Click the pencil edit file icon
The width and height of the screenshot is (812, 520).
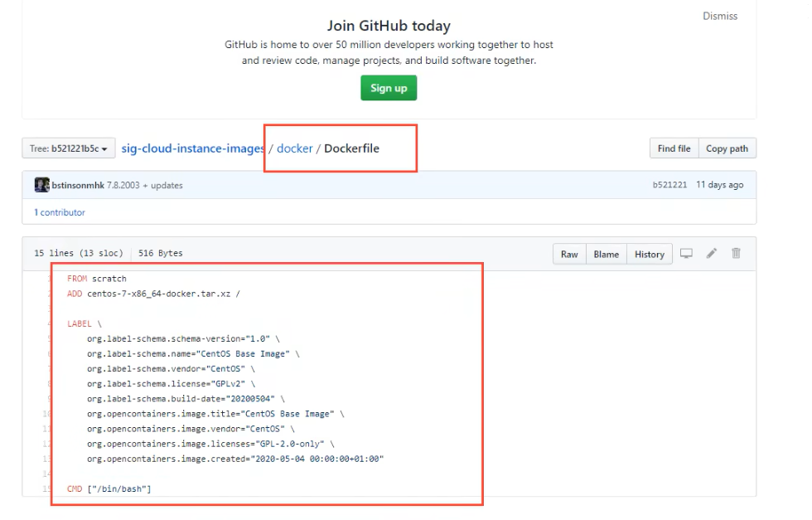[x=711, y=254]
